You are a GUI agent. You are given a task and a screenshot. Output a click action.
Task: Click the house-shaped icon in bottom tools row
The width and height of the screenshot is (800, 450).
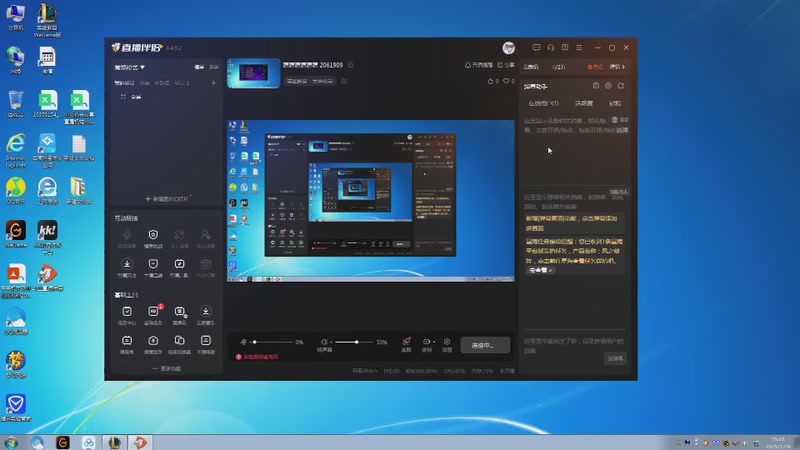pos(153,340)
